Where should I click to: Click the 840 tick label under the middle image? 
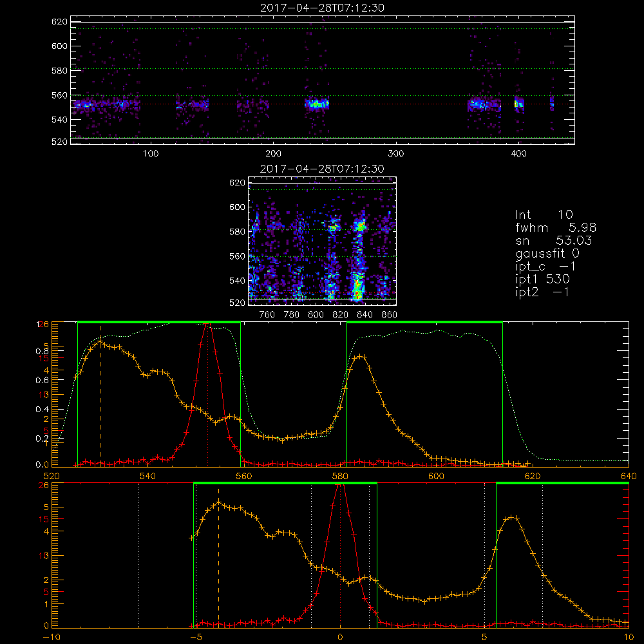pos(365,315)
